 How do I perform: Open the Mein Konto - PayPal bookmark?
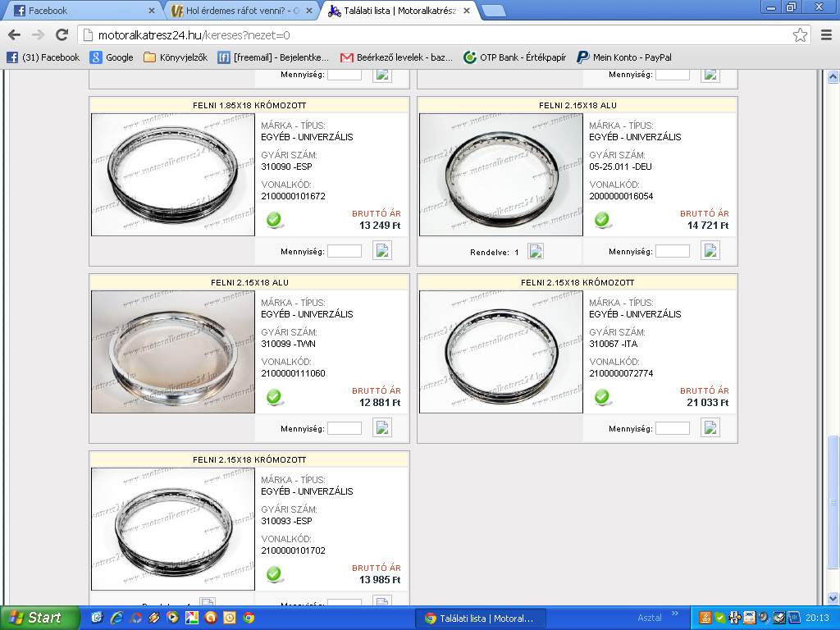(x=623, y=57)
